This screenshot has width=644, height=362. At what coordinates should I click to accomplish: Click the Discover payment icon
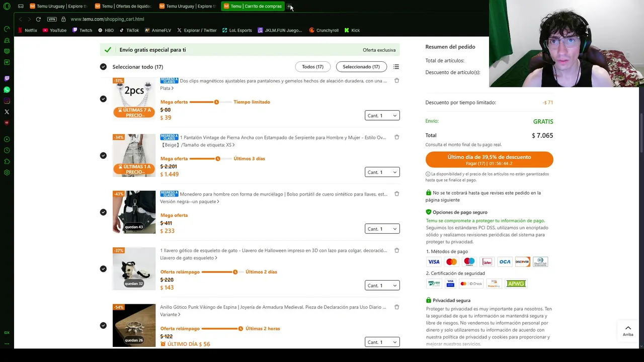click(522, 261)
